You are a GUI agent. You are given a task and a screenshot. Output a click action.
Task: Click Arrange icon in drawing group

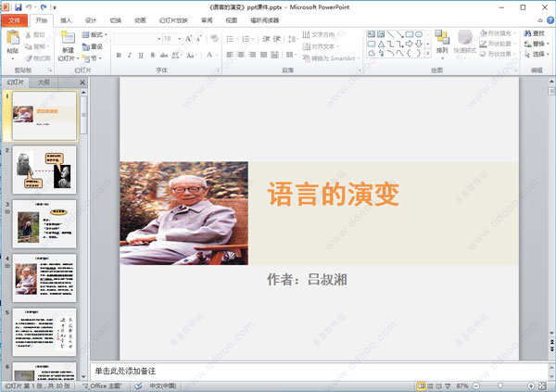tap(442, 38)
